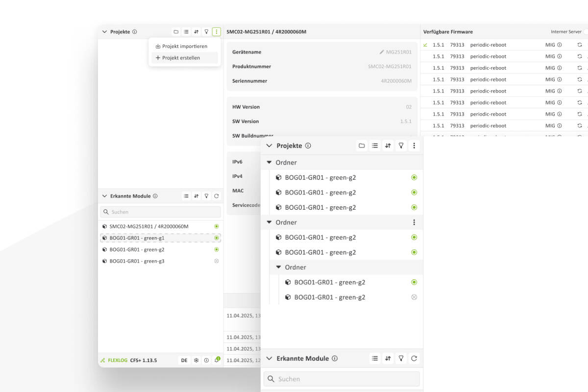The width and height of the screenshot is (588, 392).
Task: Collapse the nested, indented Ordner folder
Action: (278, 268)
